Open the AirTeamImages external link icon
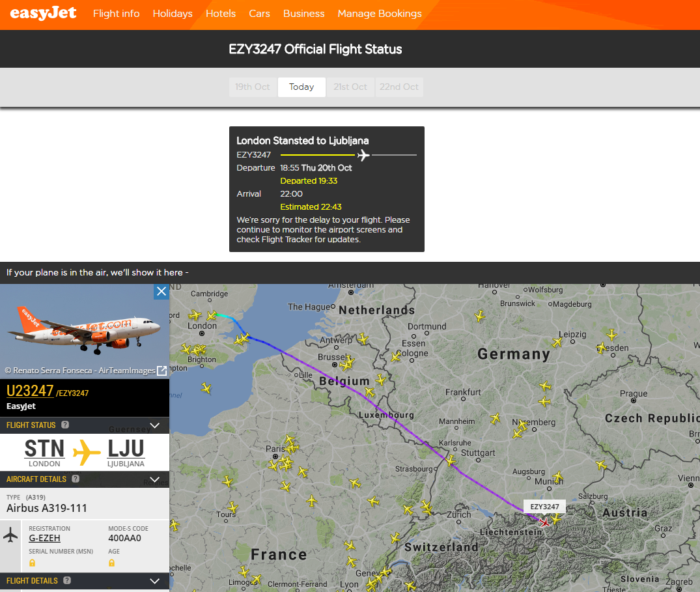Image resolution: width=700 pixels, height=592 pixels. [x=161, y=371]
